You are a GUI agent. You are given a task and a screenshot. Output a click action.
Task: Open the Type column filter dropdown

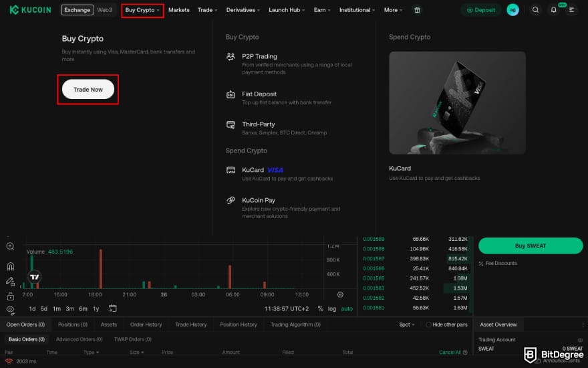pyautogui.click(x=91, y=352)
